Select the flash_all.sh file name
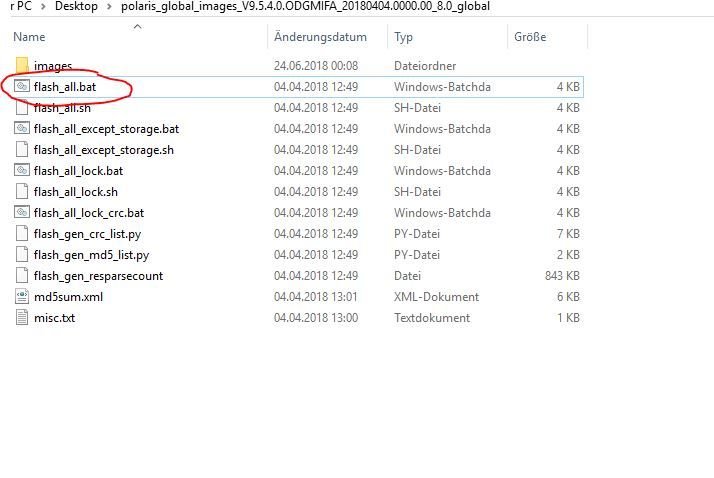This screenshot has width=714, height=478. (x=62, y=108)
